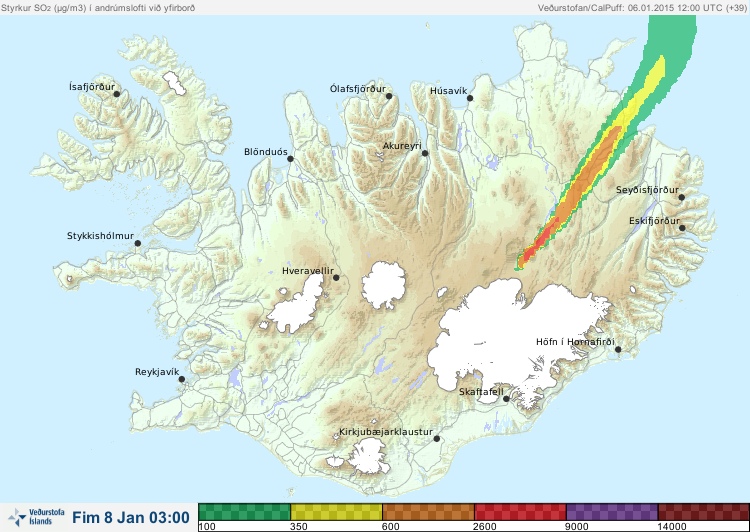This screenshot has height=532, width=750.
Task: Click the Veðurstofan/CalPuff run time text
Action: tap(642, 8)
